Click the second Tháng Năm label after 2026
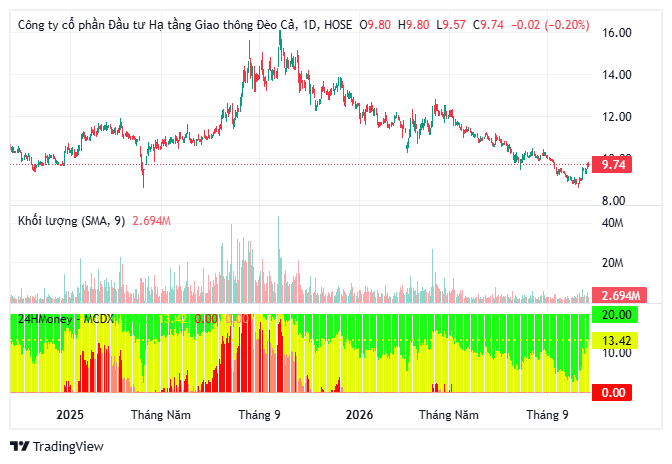The image size is (672, 464). [x=449, y=415]
